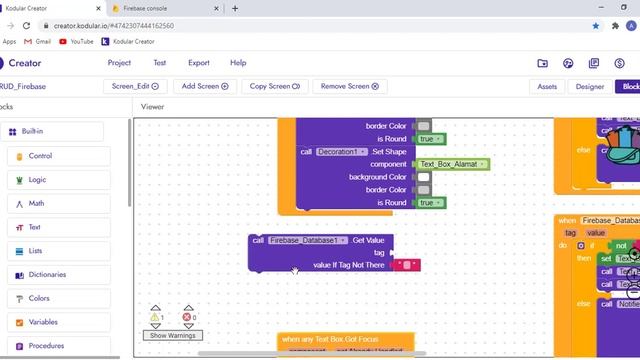Switch to the Designer view
This screenshot has width=640, height=360.
pos(590,87)
